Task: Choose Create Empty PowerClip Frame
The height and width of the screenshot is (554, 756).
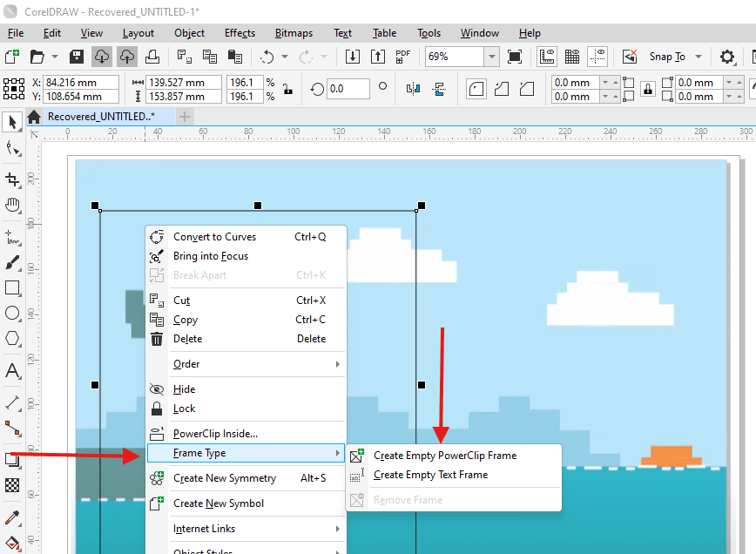Action: pos(444,456)
